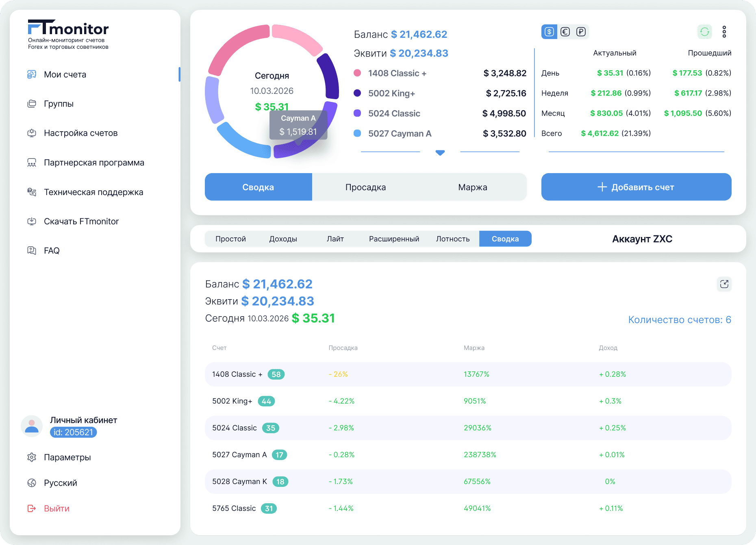Click the Выйти logout link
This screenshot has width=756, height=545.
tap(56, 508)
